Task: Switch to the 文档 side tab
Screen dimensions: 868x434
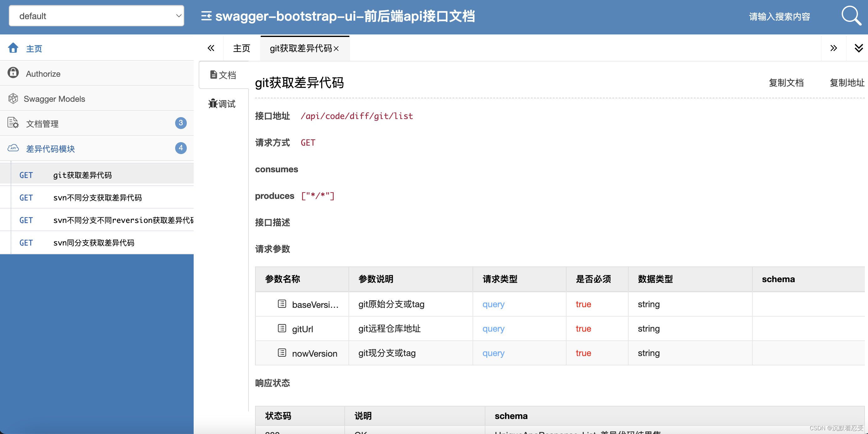Action: pyautogui.click(x=223, y=75)
